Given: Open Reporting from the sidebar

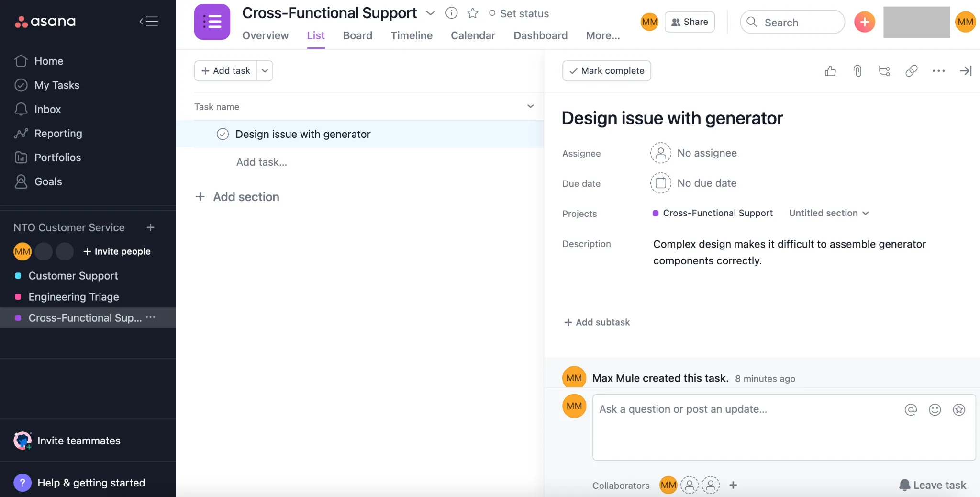Looking at the screenshot, I should tap(58, 133).
